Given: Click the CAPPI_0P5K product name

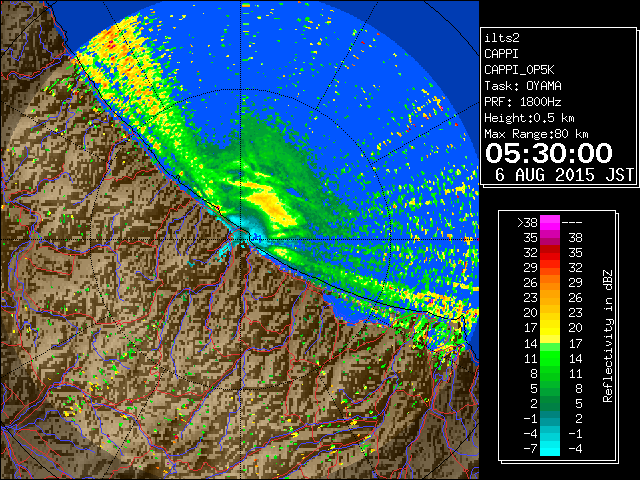Looking at the screenshot, I should tap(519, 70).
